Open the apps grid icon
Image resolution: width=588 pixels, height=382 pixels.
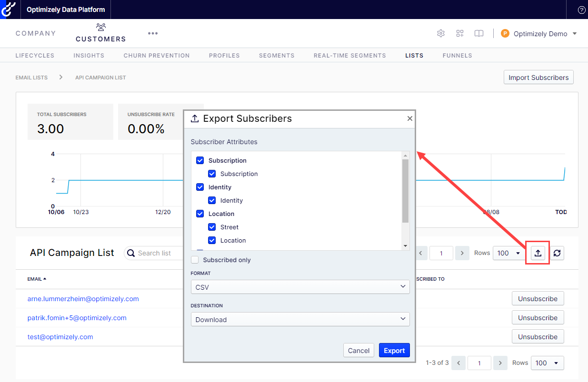point(460,33)
